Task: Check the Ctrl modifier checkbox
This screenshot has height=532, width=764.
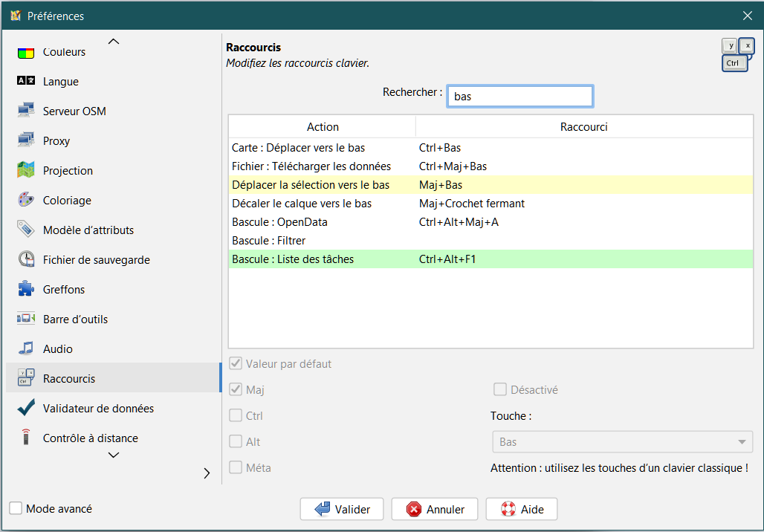Action: (x=236, y=415)
